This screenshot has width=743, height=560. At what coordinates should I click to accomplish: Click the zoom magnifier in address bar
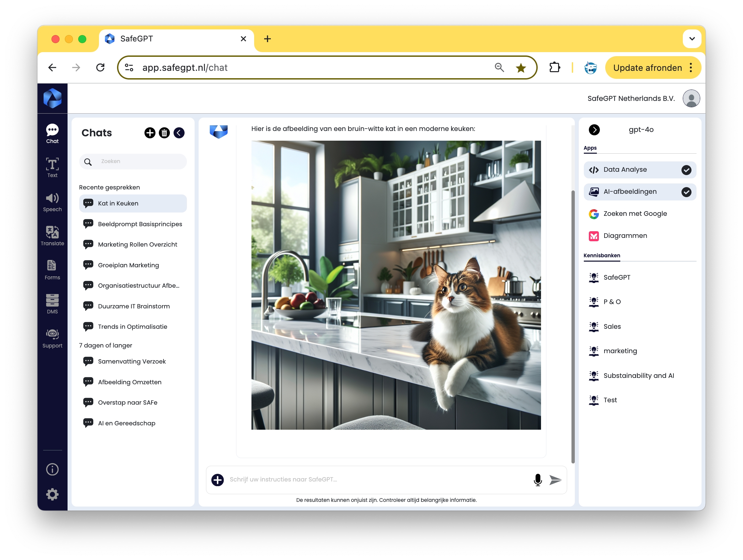pyautogui.click(x=499, y=67)
